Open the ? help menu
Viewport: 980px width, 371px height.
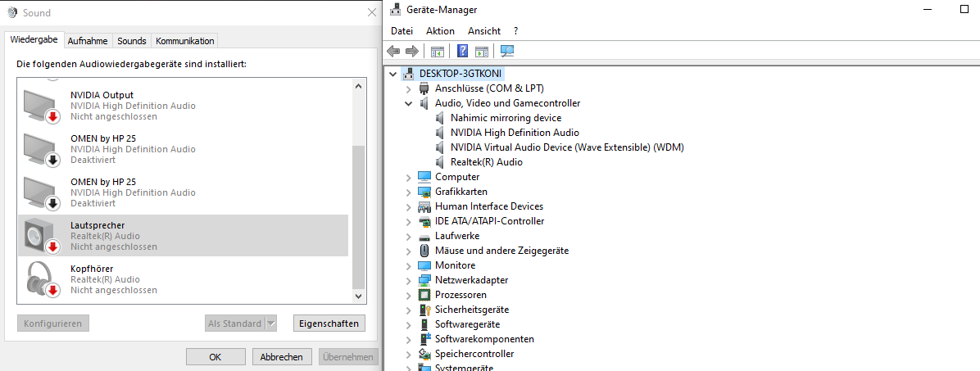515,30
